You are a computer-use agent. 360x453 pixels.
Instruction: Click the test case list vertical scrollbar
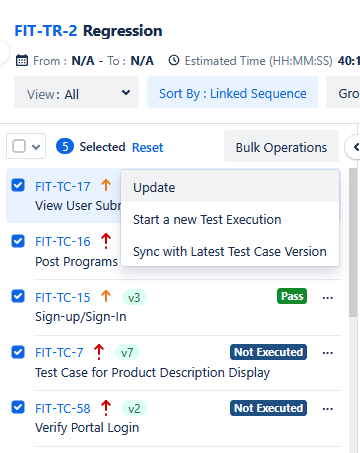pos(353,242)
